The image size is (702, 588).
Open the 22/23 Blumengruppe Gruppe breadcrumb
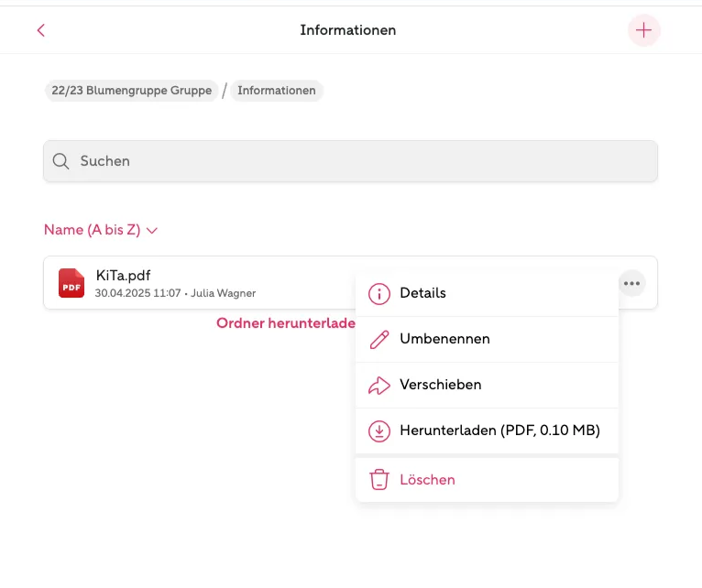[132, 91]
